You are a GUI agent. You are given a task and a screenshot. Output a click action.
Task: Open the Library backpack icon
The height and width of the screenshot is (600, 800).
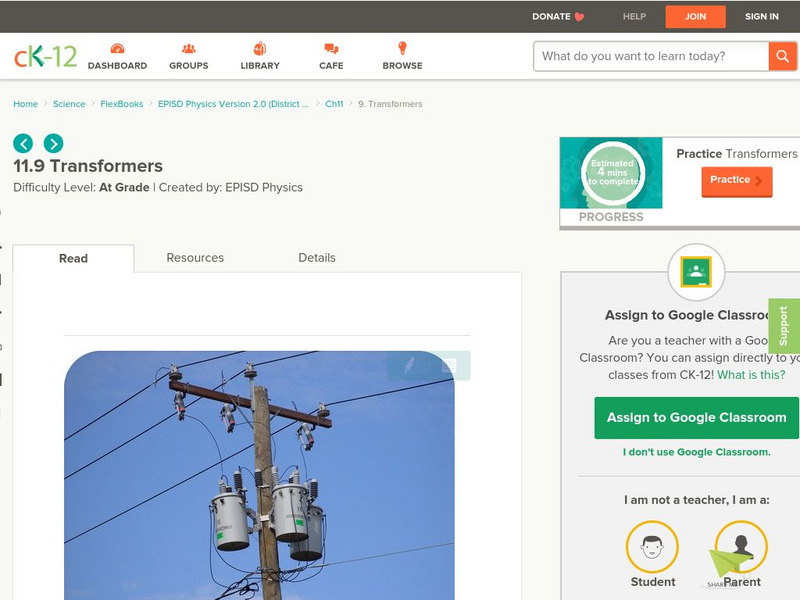point(260,48)
